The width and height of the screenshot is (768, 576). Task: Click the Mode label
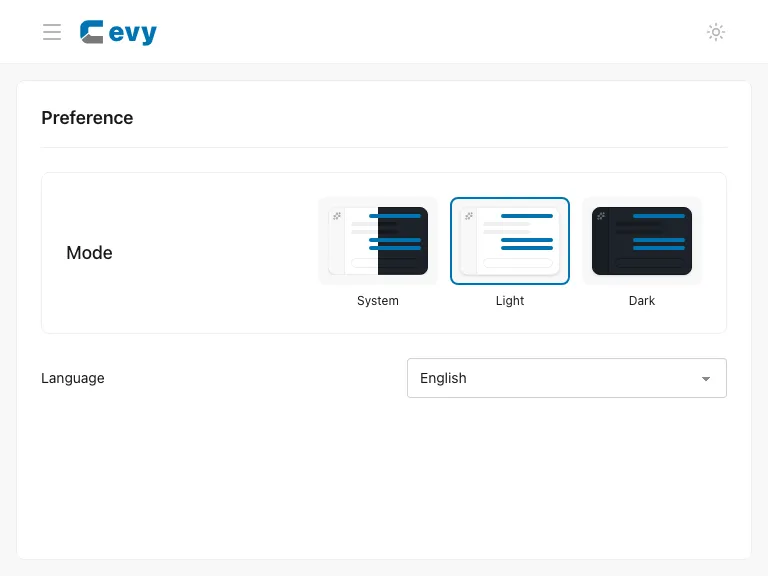point(89,253)
